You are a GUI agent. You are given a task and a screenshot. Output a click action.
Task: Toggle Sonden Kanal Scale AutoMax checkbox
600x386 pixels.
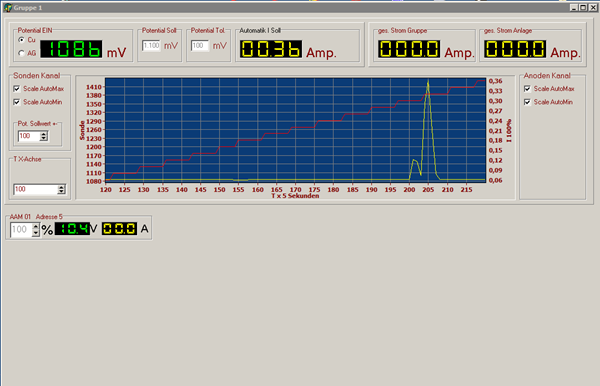pyautogui.click(x=16, y=89)
